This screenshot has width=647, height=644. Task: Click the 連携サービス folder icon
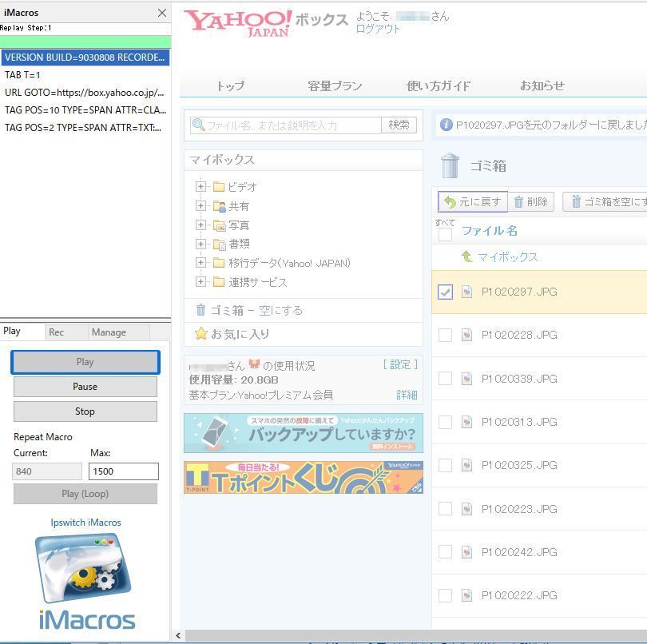coord(219,282)
